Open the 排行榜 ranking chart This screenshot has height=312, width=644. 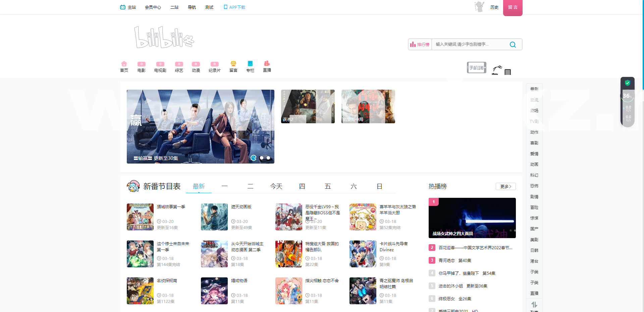point(420,44)
